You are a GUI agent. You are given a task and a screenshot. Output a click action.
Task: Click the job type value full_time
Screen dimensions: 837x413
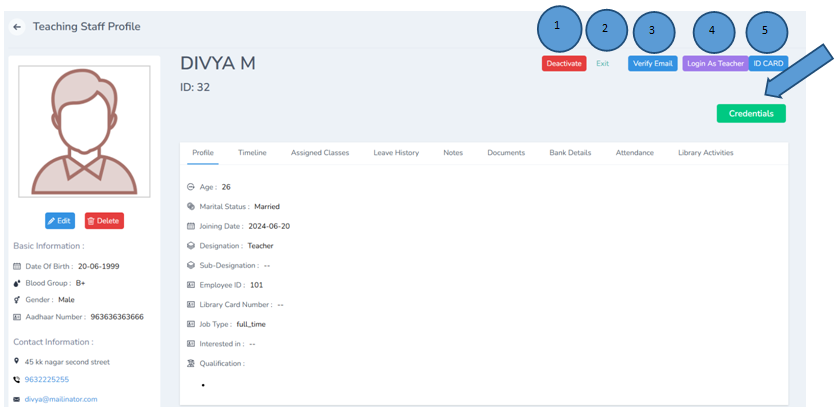[x=251, y=324]
